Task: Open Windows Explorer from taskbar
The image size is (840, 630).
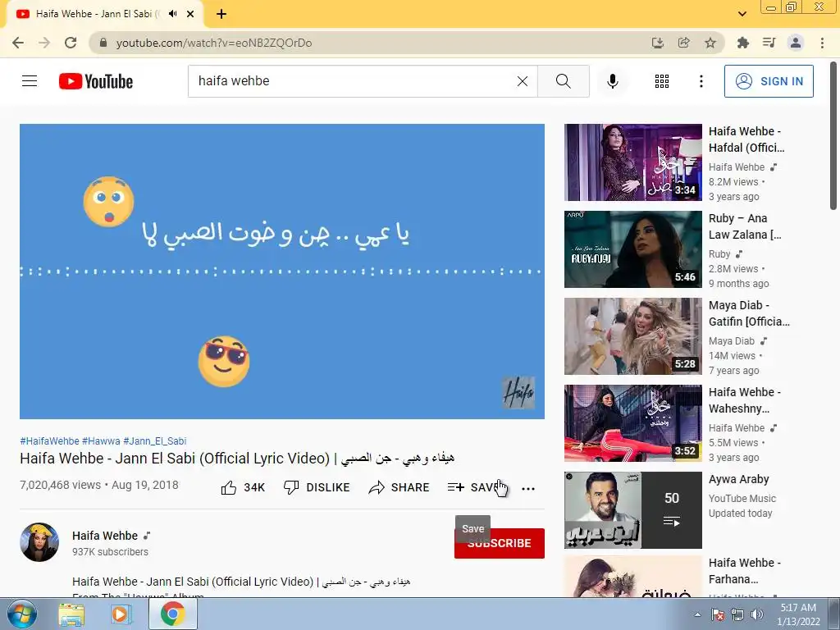Action: 71,614
